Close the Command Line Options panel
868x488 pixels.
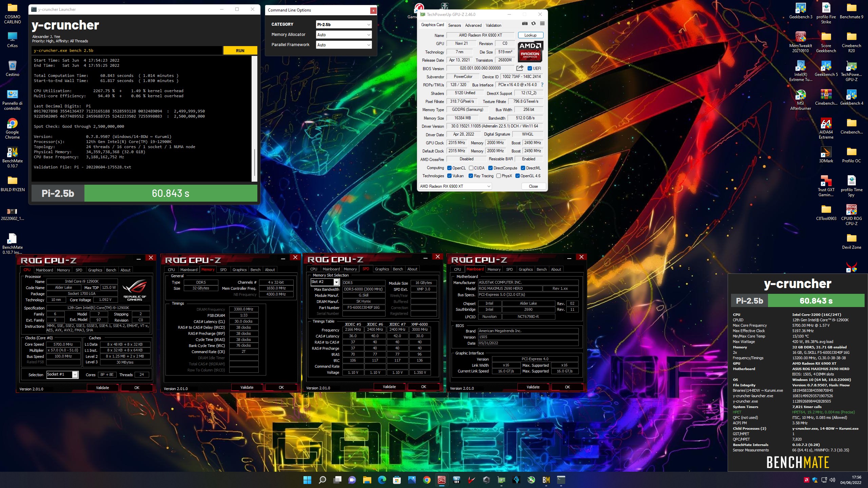pos(373,11)
